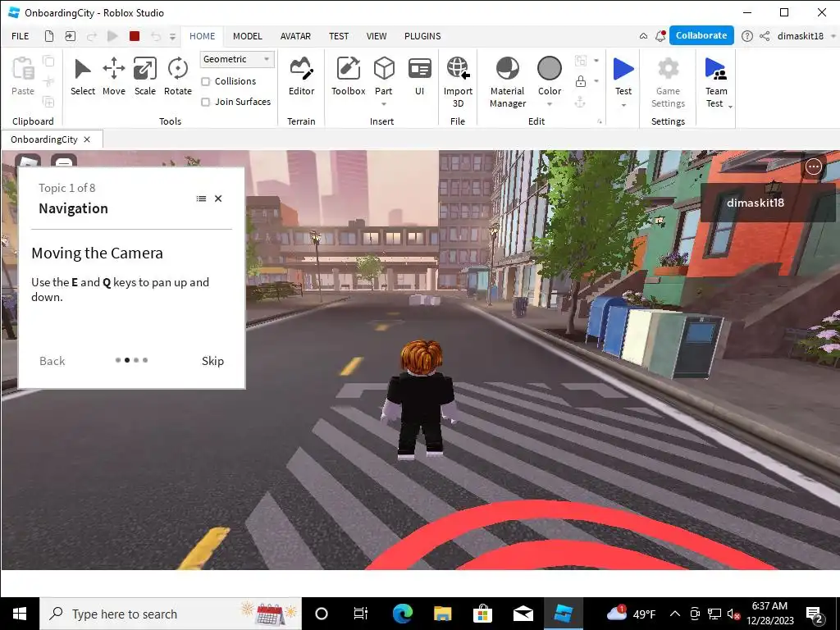
Task: Click the Share icon near username
Action: coord(765,36)
